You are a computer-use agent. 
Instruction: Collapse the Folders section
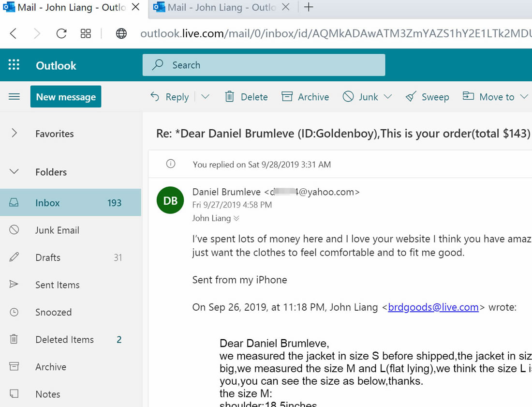point(15,172)
